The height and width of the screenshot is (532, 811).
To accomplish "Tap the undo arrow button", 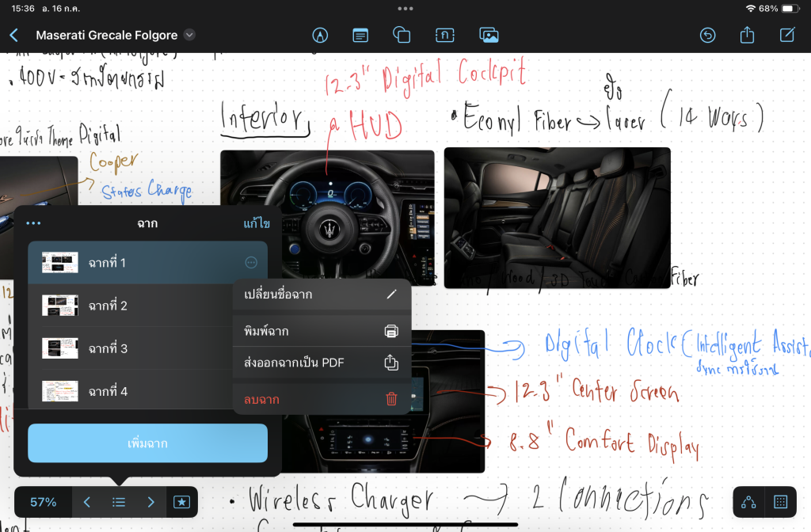I will coord(707,35).
